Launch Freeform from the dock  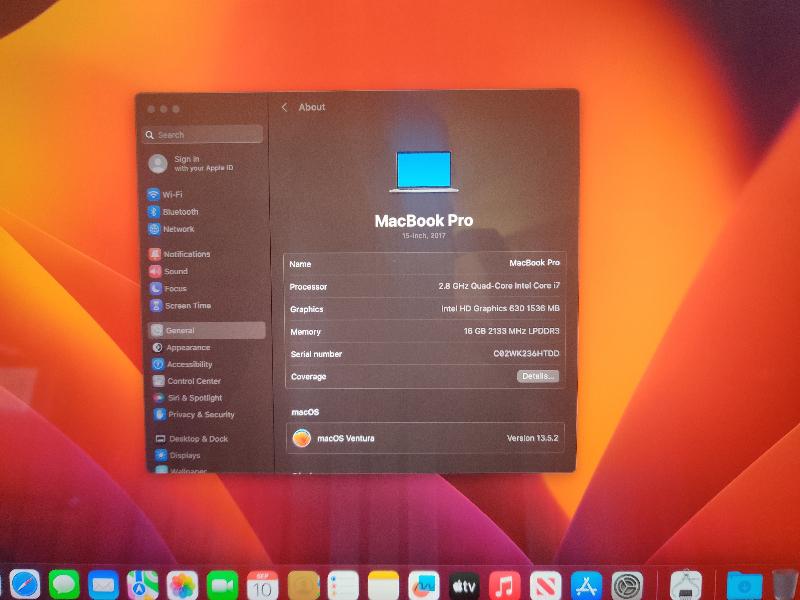pos(423,585)
